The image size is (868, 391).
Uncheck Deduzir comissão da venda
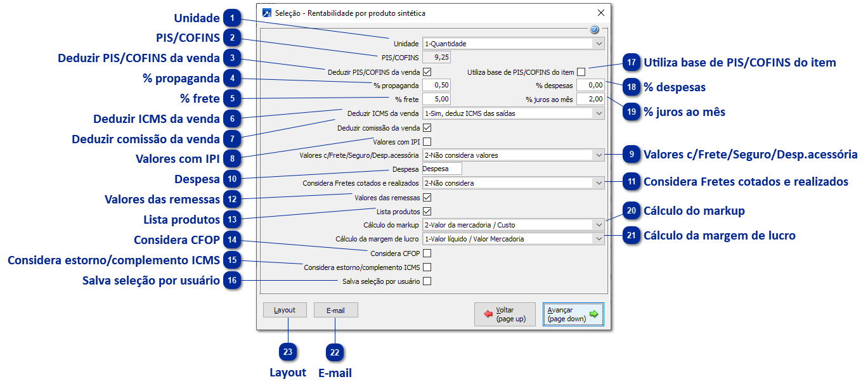[427, 127]
